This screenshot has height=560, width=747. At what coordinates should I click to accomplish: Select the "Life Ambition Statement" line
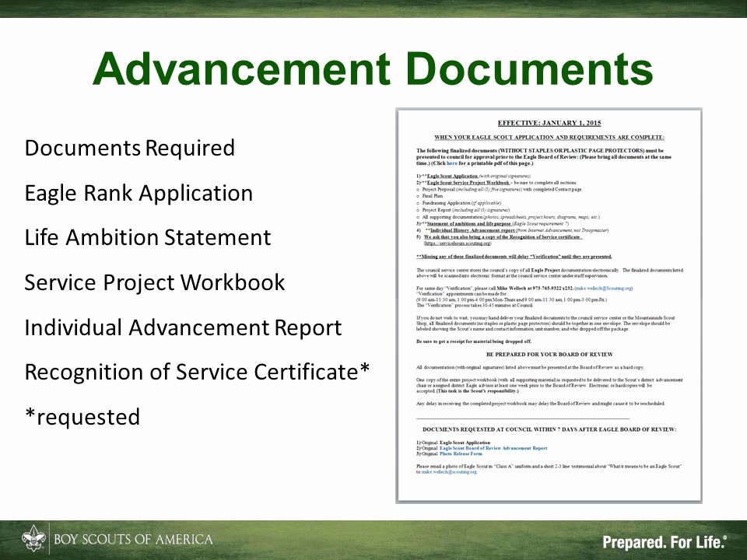pyautogui.click(x=148, y=237)
